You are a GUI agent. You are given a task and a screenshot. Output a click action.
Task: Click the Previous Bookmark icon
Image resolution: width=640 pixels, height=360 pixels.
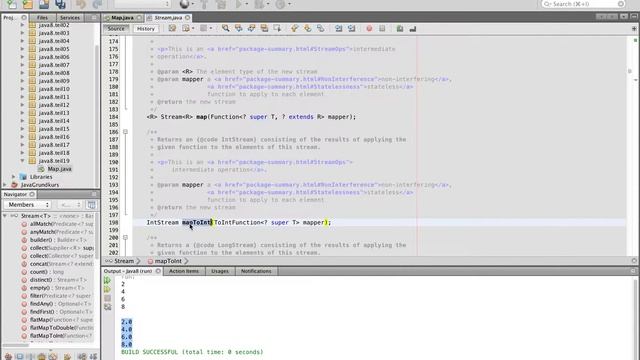295,28
